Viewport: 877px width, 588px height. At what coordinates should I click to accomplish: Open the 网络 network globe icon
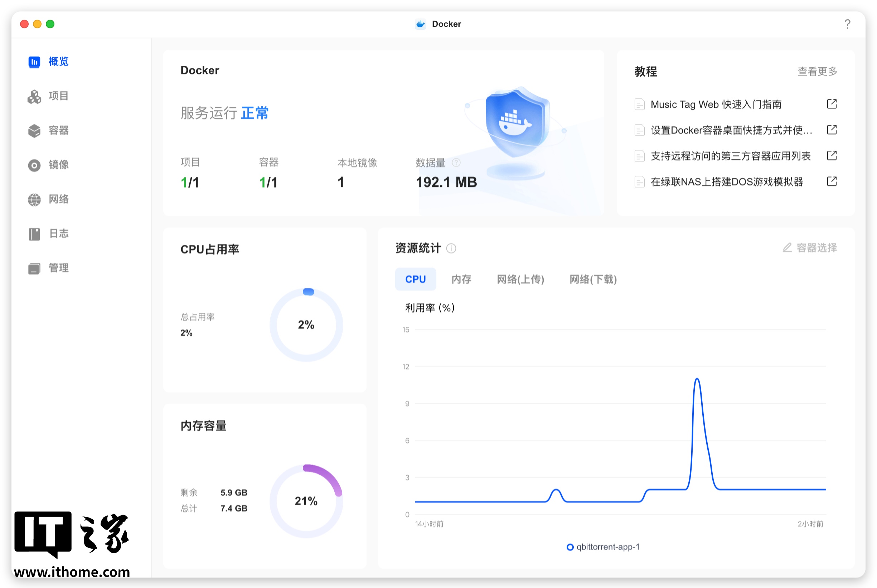pos(34,200)
